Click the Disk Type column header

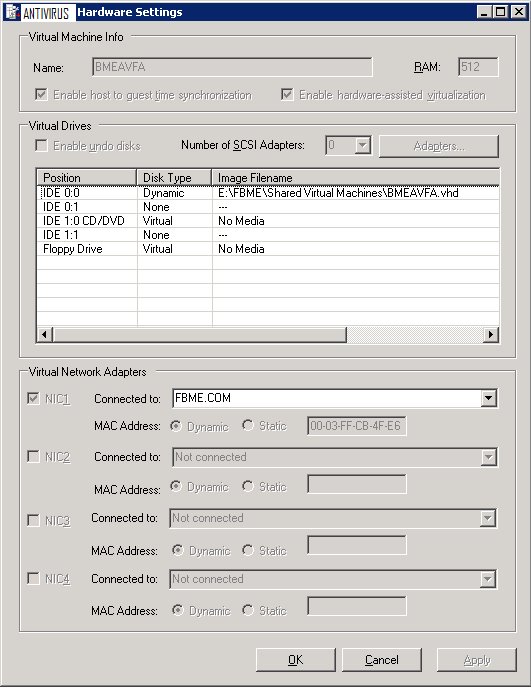pos(174,178)
